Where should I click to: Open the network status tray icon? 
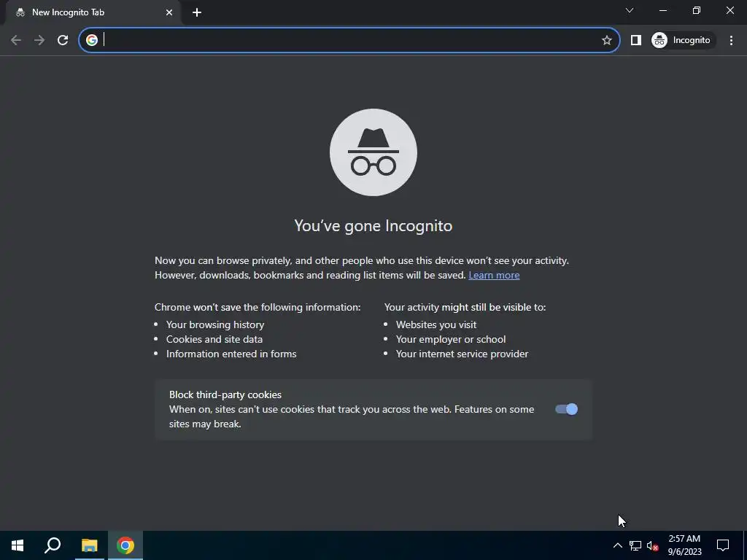tap(635, 545)
